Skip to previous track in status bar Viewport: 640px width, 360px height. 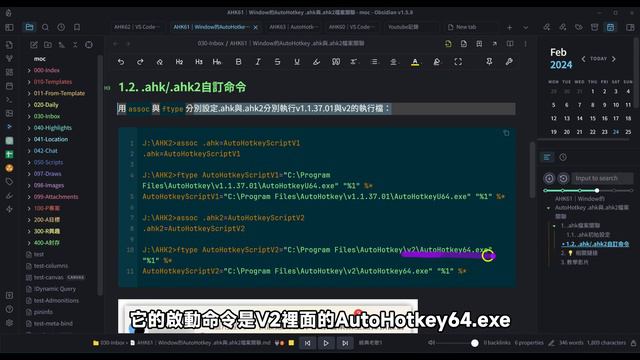point(307,343)
